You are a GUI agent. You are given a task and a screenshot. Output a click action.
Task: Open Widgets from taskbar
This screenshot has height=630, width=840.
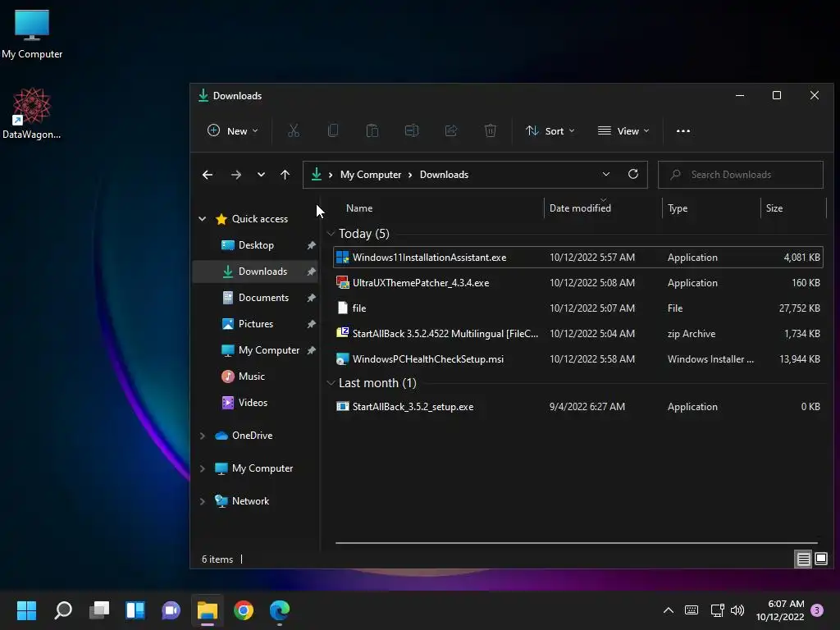135,610
